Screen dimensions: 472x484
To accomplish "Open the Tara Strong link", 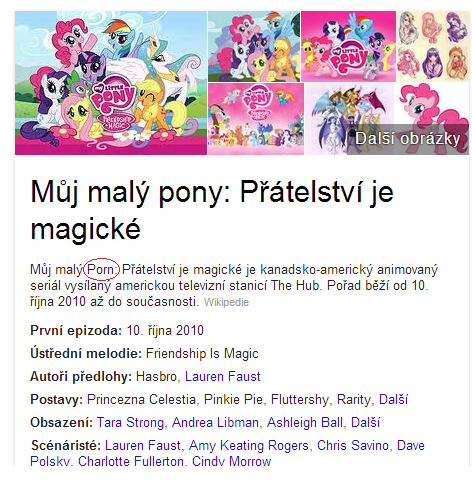I will (x=130, y=423).
